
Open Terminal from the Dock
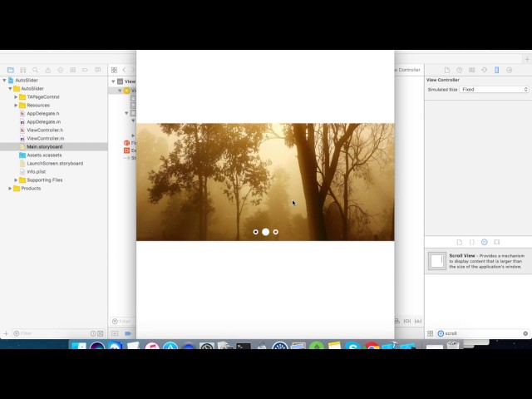pos(244,346)
